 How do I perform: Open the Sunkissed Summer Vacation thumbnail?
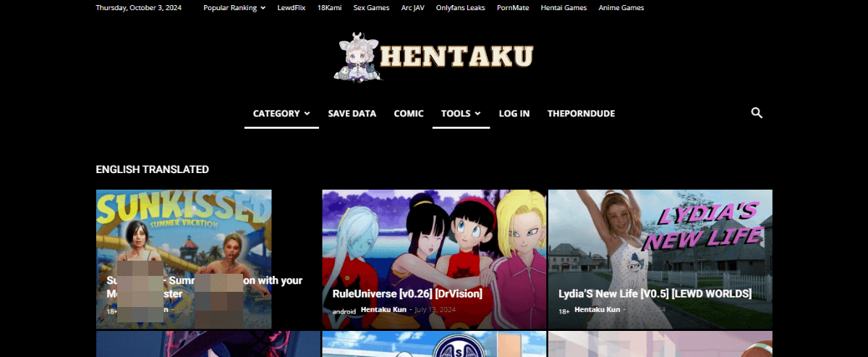pos(184,259)
